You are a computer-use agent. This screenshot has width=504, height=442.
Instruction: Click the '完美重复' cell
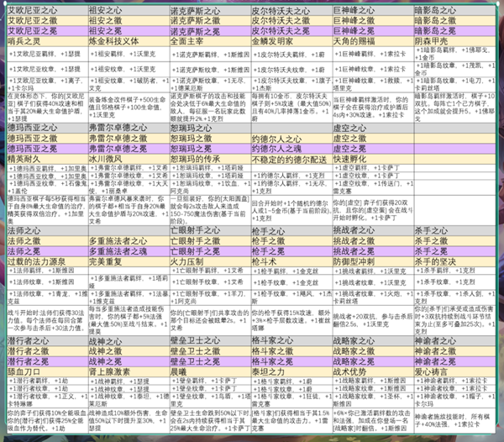[129, 261]
